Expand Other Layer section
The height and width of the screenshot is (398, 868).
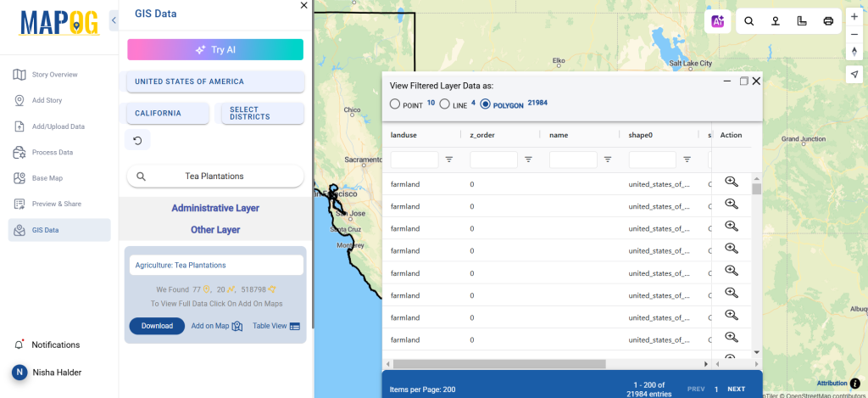215,229
